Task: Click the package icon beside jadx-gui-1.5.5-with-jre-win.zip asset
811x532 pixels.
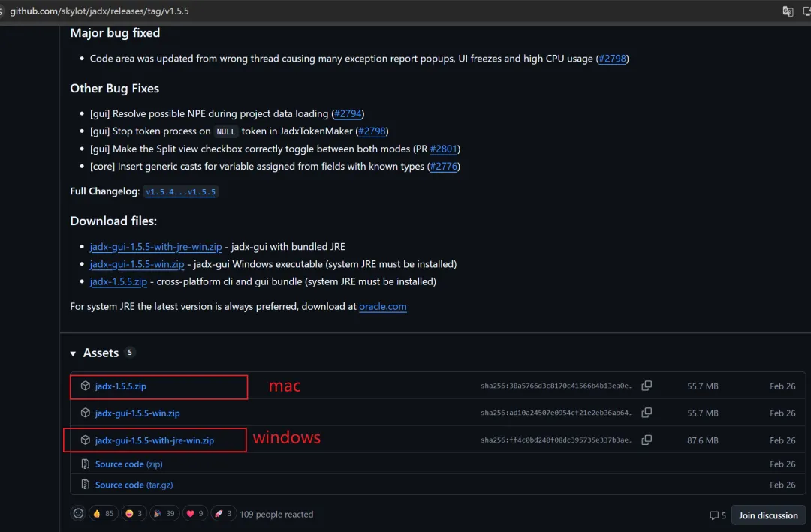Action: pyautogui.click(x=86, y=440)
